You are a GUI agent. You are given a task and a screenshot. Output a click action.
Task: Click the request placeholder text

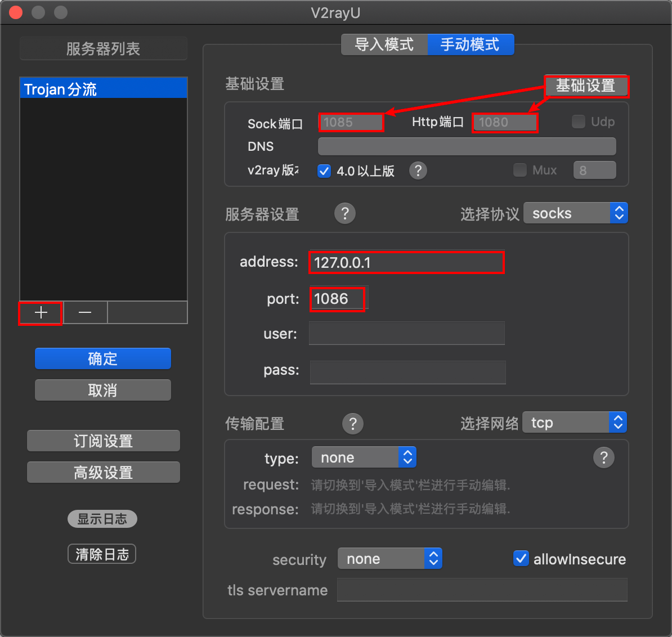coord(410,486)
